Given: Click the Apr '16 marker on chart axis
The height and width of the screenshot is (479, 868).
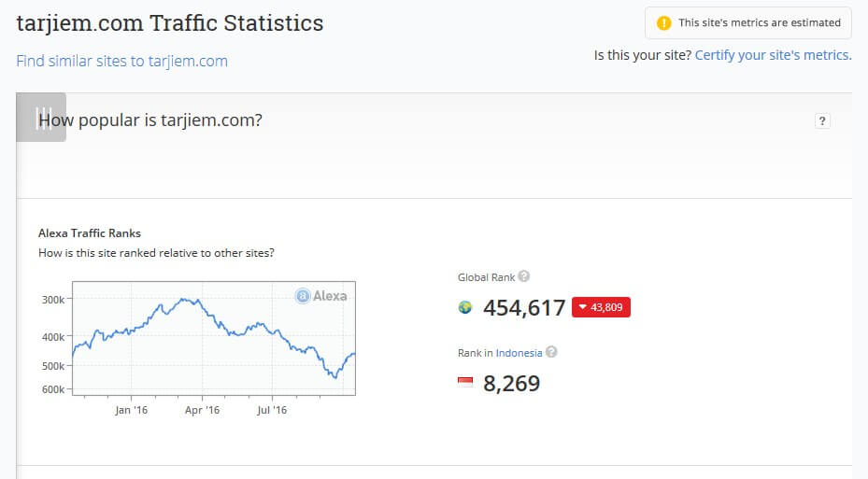Looking at the screenshot, I should coord(202,410).
